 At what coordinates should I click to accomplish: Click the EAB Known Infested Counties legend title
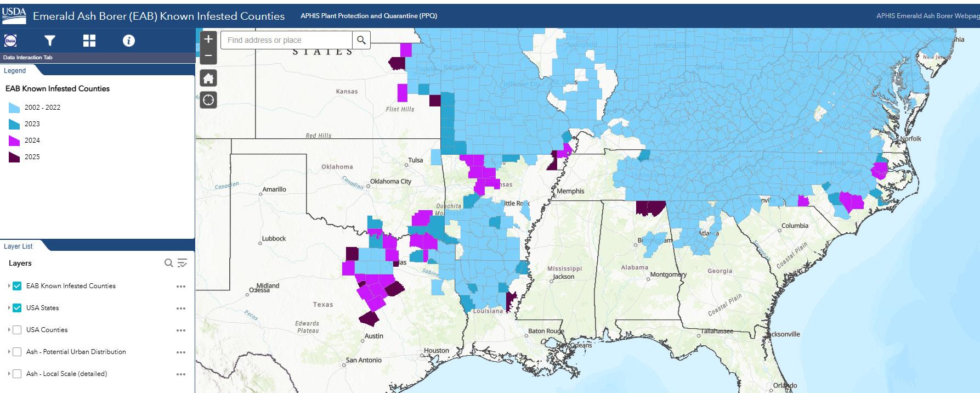[x=58, y=88]
